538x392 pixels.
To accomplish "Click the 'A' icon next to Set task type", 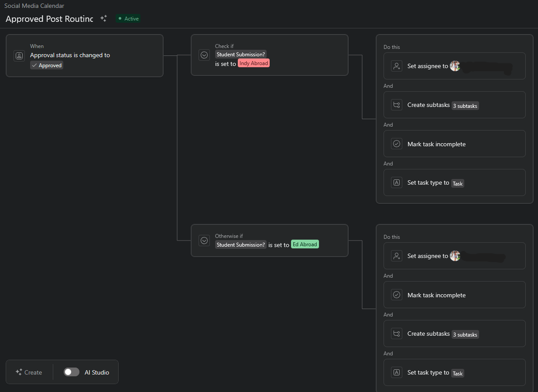I will coord(397,182).
